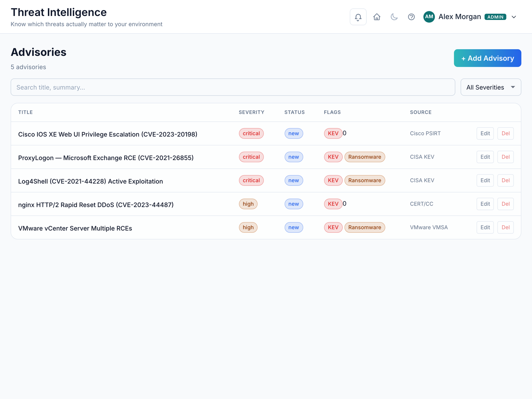Delete the nginx HTTP/2 Rapid Reset advisory
Screen dimensions: 532x399
pyautogui.click(x=505, y=204)
